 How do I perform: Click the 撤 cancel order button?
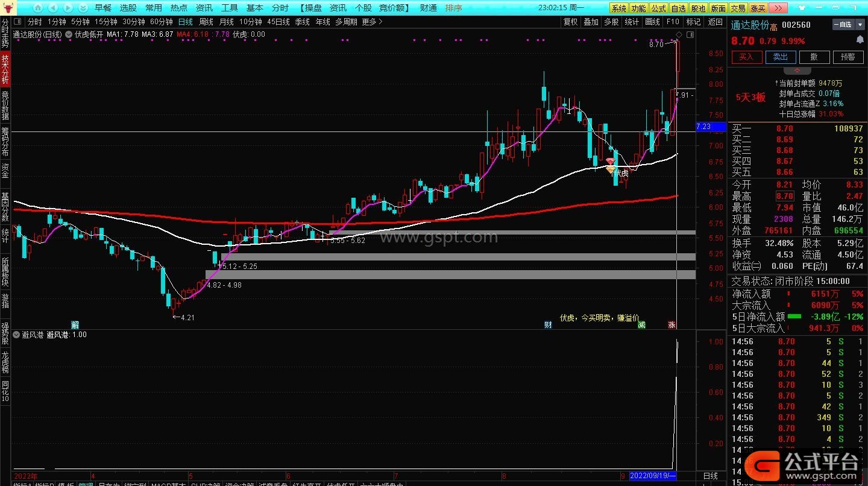[814, 57]
